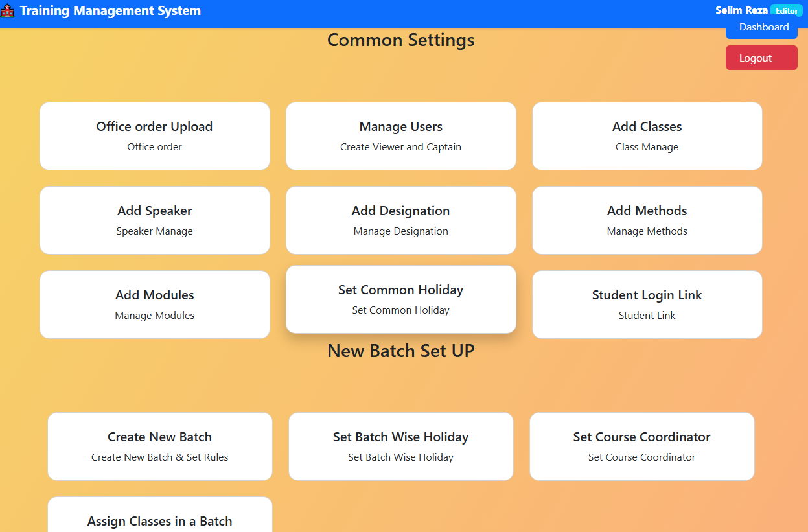The height and width of the screenshot is (532, 808).
Task: Open Create New Batch and set rules
Action: (x=159, y=446)
